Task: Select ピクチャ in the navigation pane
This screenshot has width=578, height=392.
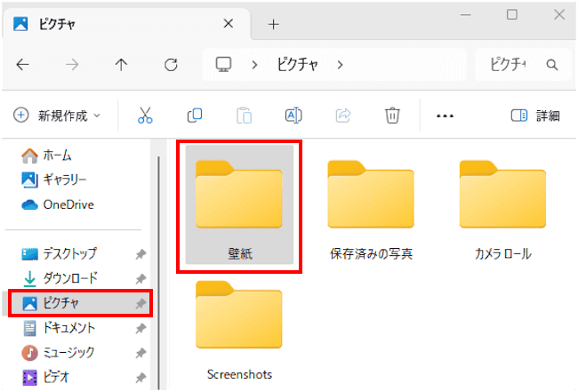Action: click(x=80, y=303)
